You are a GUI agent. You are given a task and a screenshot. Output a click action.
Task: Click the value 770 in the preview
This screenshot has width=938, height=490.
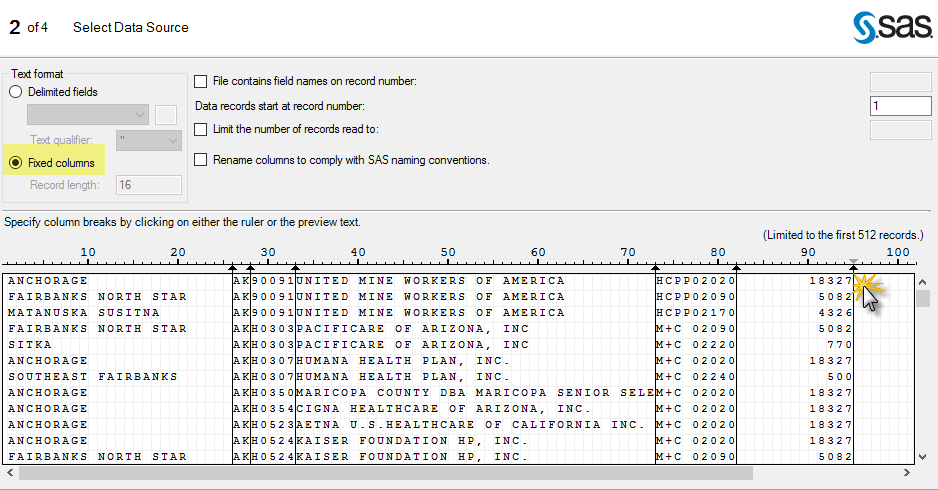pos(840,345)
